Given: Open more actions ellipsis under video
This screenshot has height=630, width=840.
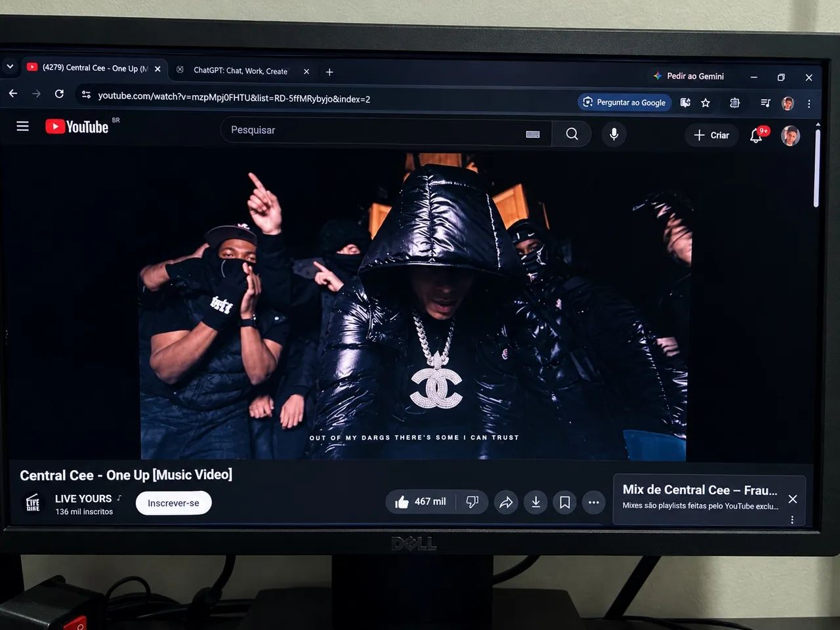Looking at the screenshot, I should click(x=594, y=503).
